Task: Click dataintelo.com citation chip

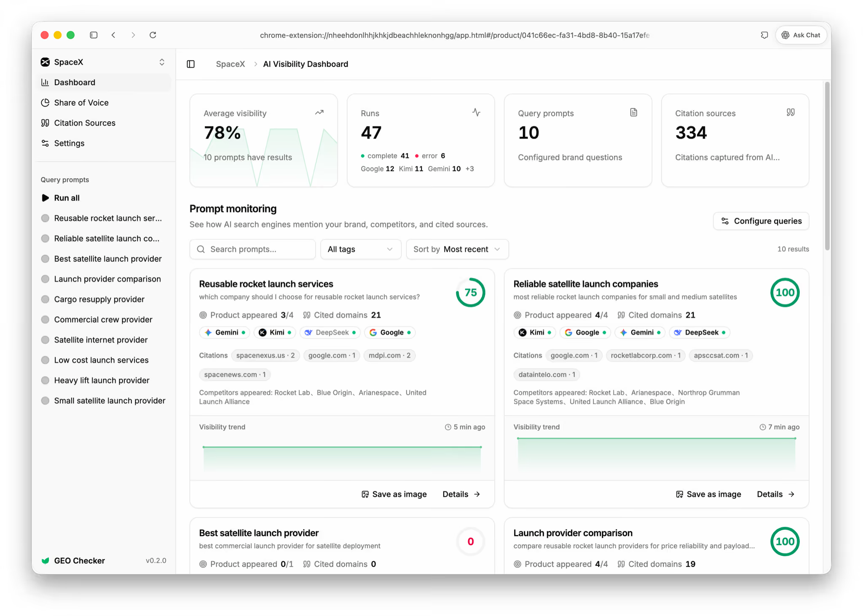Action: click(x=547, y=375)
